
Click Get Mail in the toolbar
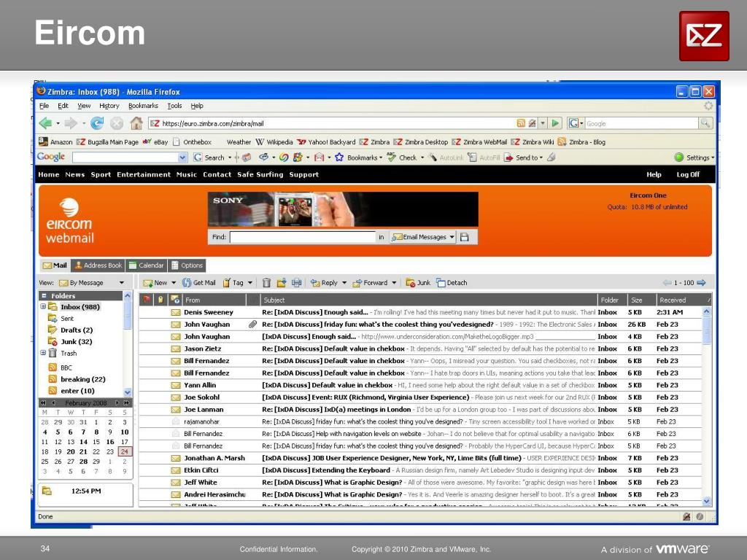pos(199,283)
